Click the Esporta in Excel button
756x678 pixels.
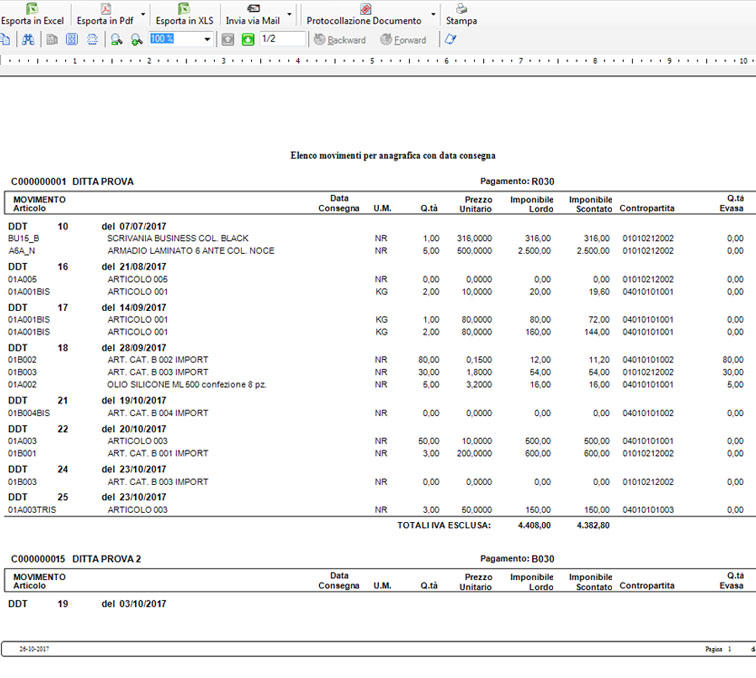(32, 14)
